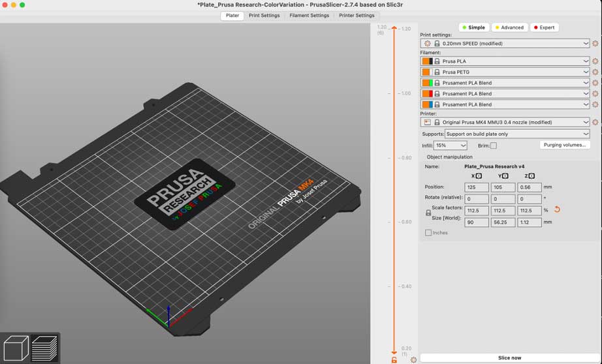Select Expert mode

tap(545, 27)
